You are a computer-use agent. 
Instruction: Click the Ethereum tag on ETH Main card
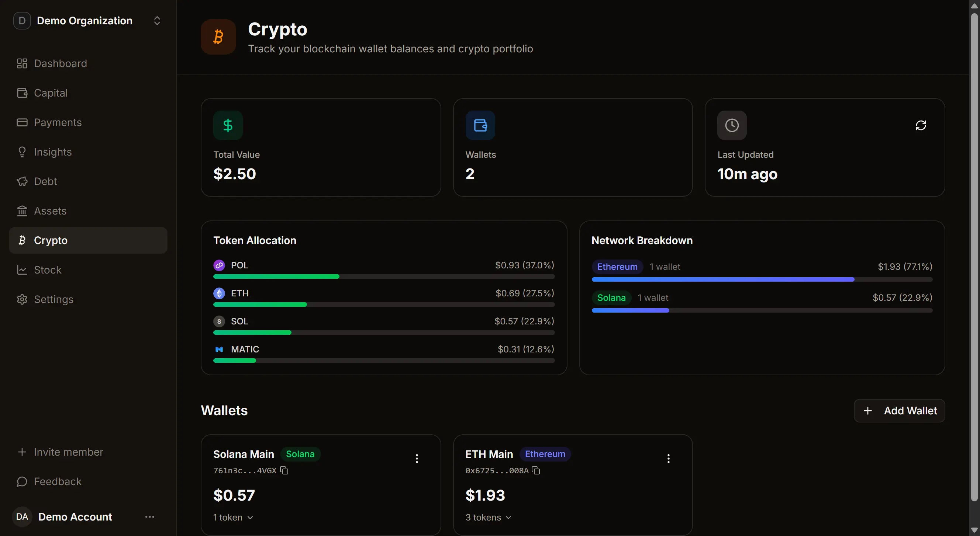pyautogui.click(x=545, y=454)
